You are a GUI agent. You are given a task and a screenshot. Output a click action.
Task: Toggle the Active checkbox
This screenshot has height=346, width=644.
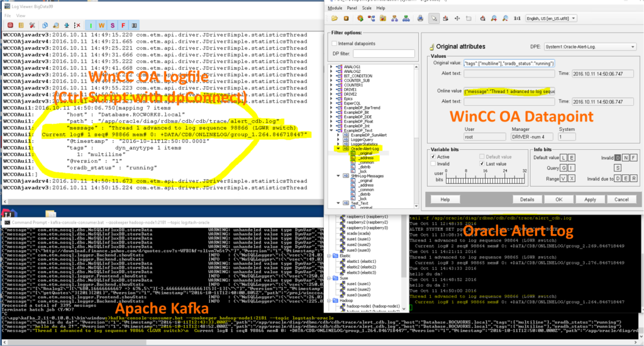pos(433,157)
